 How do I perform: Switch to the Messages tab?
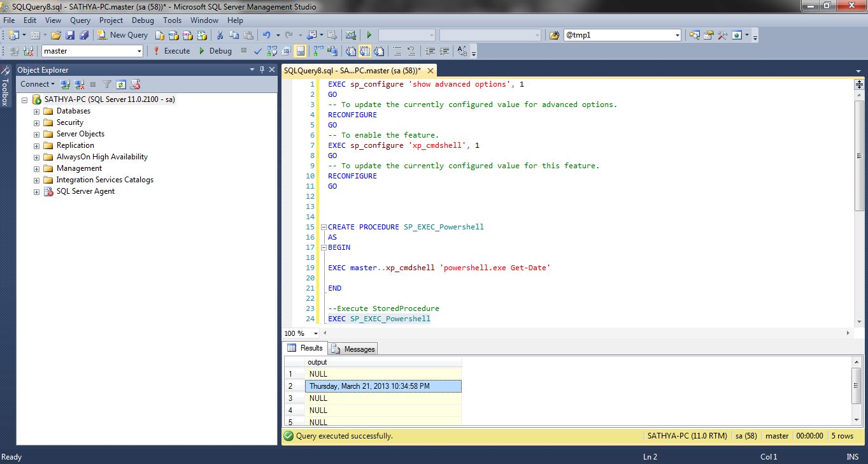point(353,349)
